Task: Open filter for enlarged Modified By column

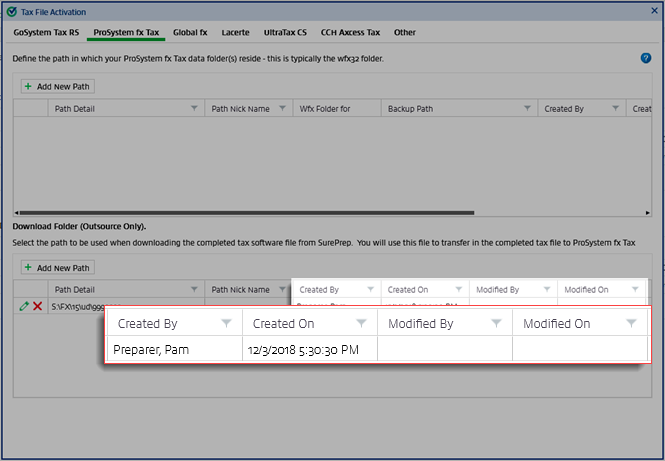Action: (497, 323)
